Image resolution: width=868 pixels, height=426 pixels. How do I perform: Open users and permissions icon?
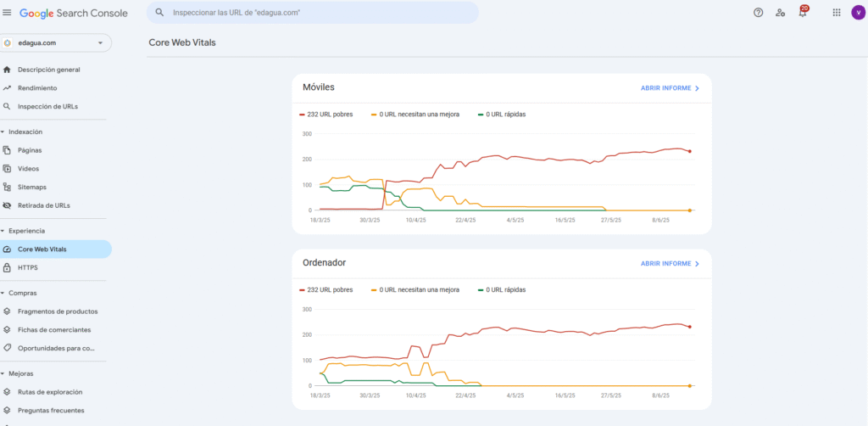coord(780,13)
